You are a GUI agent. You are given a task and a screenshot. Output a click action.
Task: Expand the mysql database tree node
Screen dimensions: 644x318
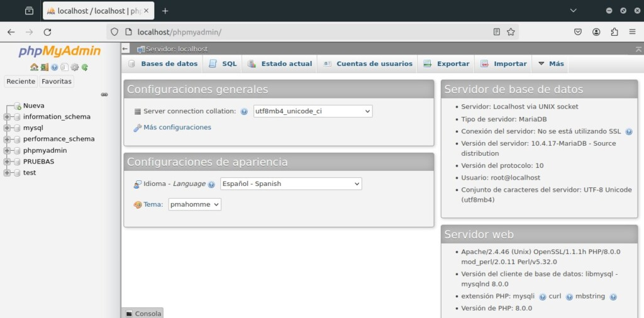click(7, 128)
